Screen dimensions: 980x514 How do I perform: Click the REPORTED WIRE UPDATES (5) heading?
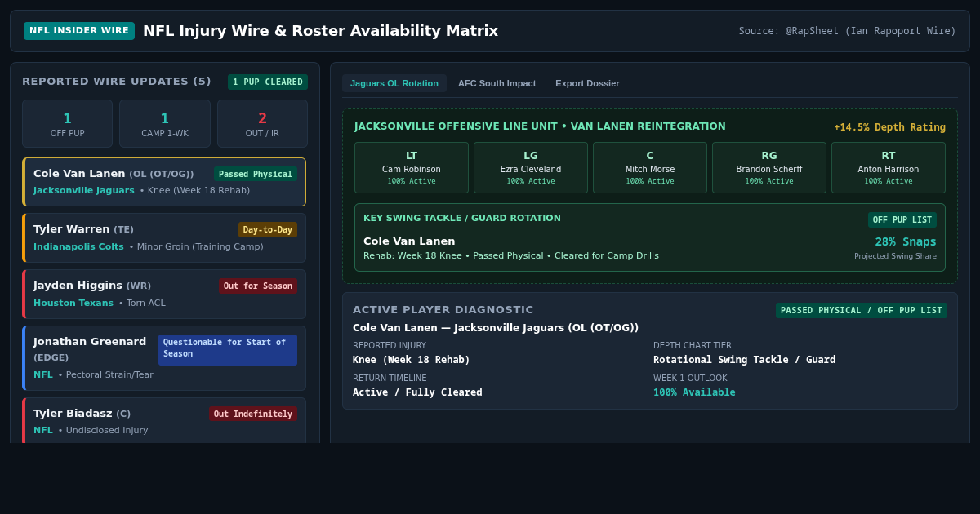[x=117, y=82]
